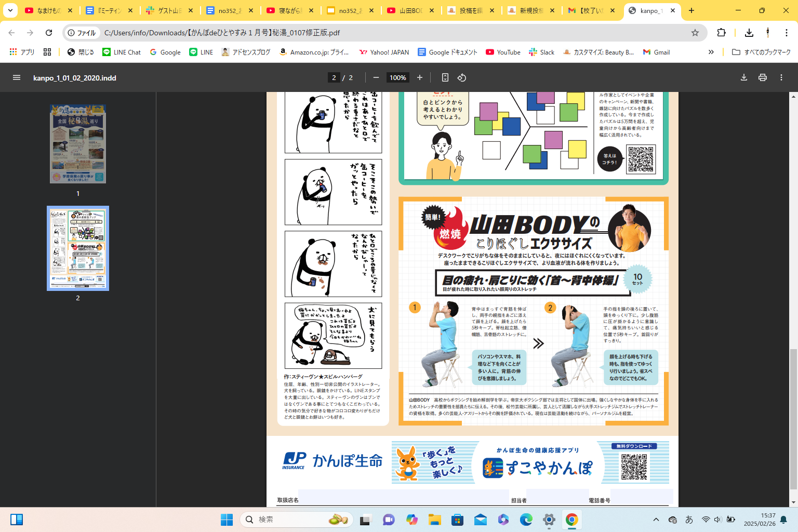Expand the tab search dropdown arrow

pyautogui.click(x=10, y=10)
